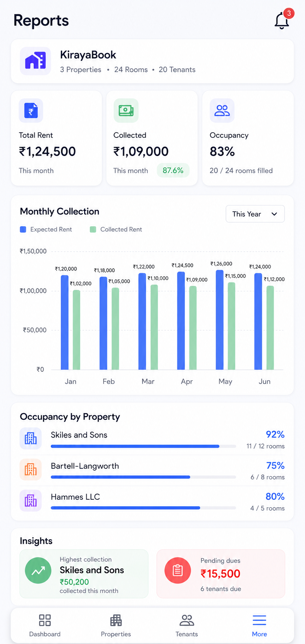Click the Reports page title
Viewport: 305px width, 644px height.
(x=41, y=21)
